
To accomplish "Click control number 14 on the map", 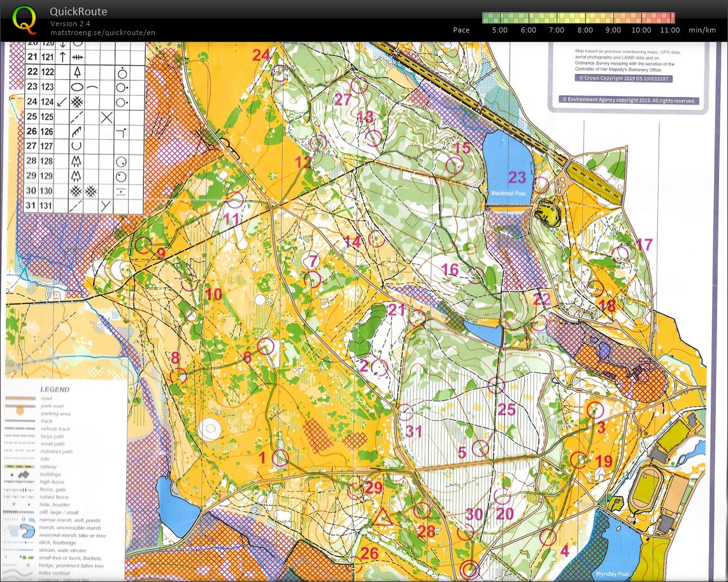I will [352, 242].
